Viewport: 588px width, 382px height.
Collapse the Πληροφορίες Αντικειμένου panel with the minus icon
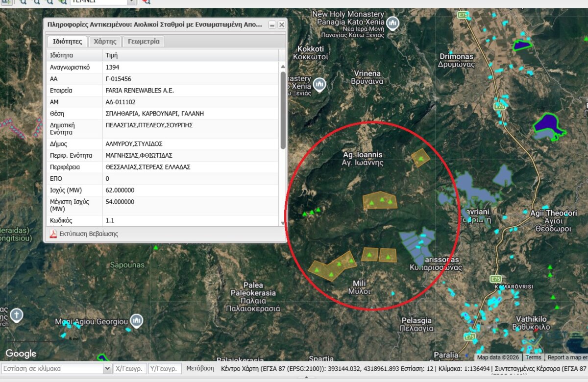pos(272,24)
